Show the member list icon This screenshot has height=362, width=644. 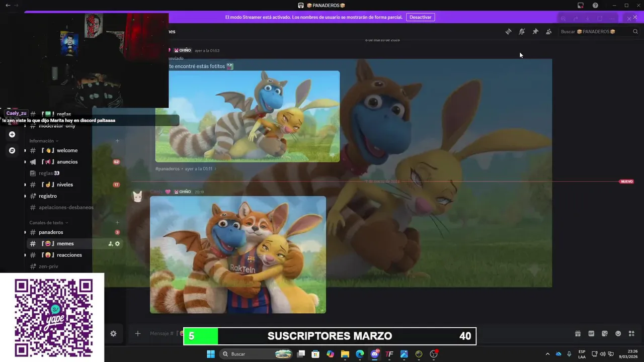click(548, 32)
